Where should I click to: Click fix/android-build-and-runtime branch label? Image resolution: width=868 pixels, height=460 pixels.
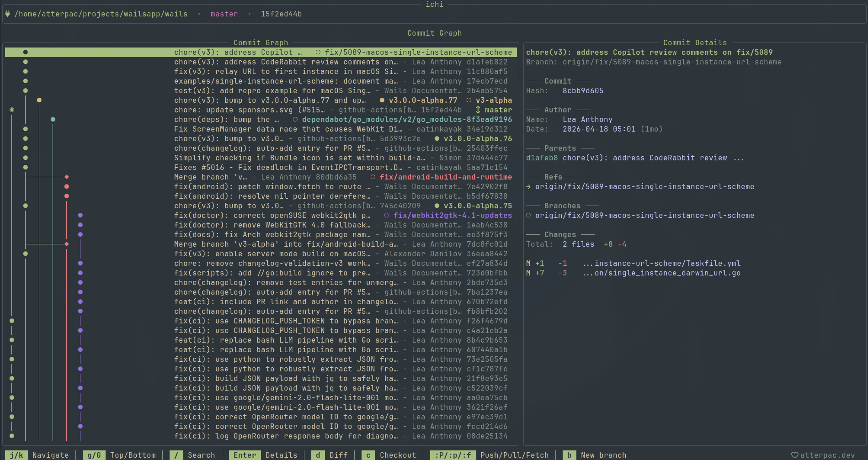click(x=446, y=177)
